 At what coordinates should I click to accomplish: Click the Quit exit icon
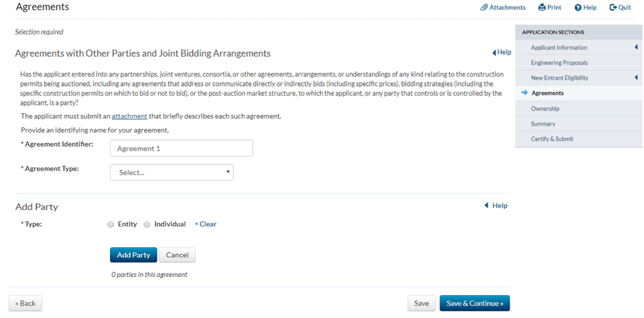613,8
